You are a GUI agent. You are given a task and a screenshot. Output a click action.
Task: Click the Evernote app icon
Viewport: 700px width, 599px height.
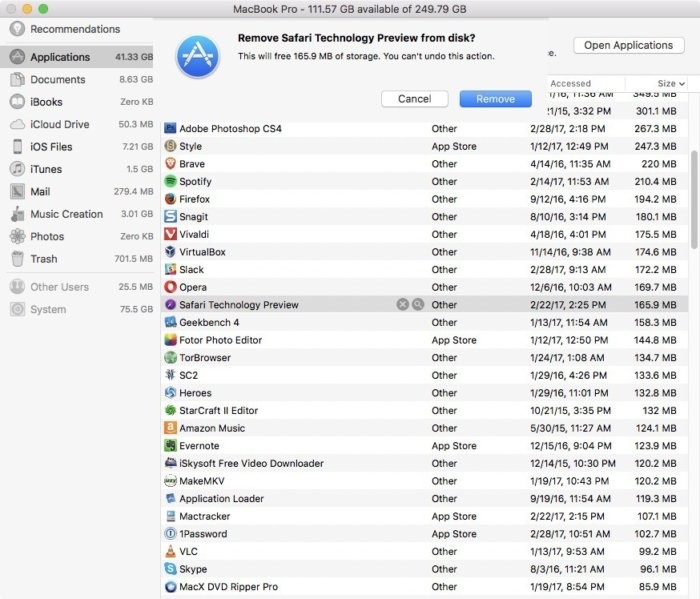(171, 446)
